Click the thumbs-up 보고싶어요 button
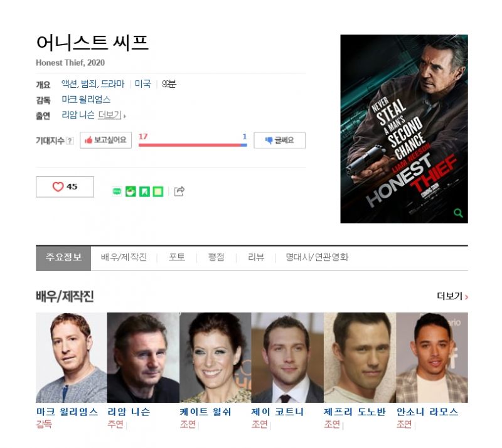 (105, 141)
